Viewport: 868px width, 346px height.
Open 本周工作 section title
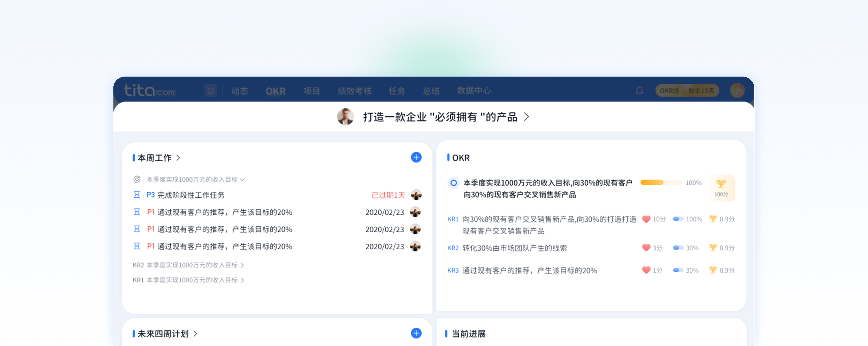point(155,157)
